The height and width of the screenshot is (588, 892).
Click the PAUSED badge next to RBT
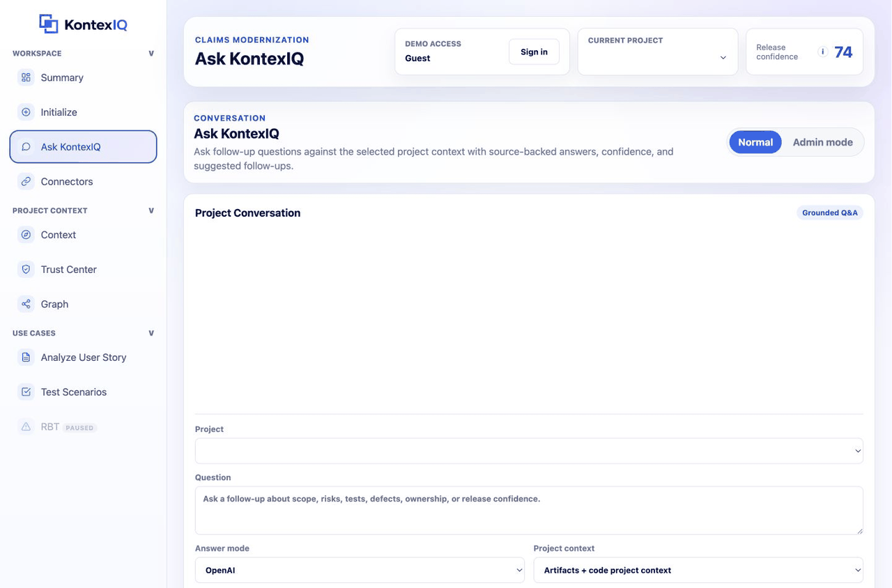click(x=79, y=428)
